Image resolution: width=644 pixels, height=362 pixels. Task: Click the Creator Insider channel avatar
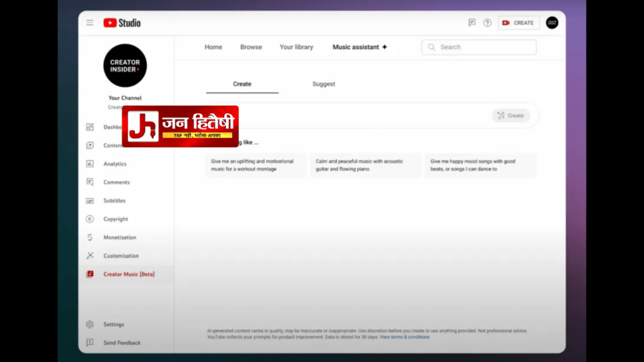pos(125,65)
